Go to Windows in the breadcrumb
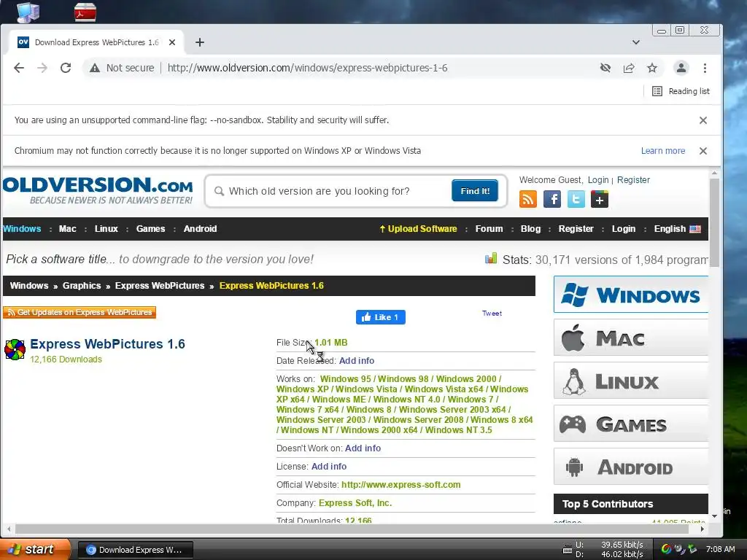 pos(29,286)
